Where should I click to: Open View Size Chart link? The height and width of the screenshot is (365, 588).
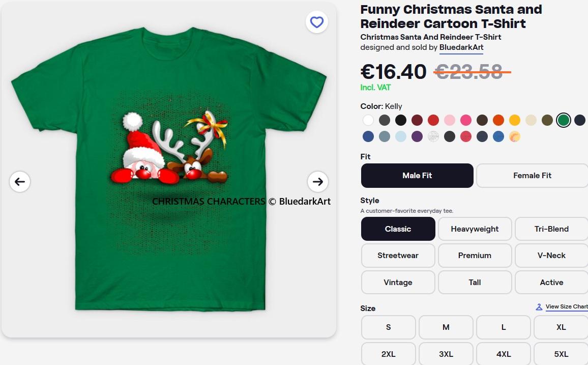pos(566,307)
